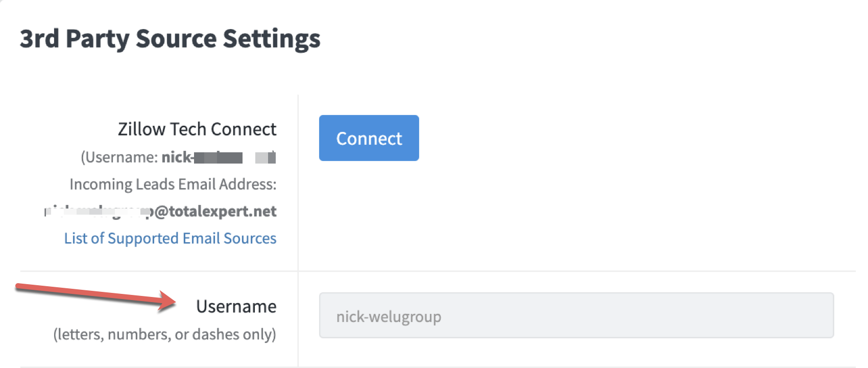
Task: Click the Username parenthetical requirements note
Action: click(165, 334)
